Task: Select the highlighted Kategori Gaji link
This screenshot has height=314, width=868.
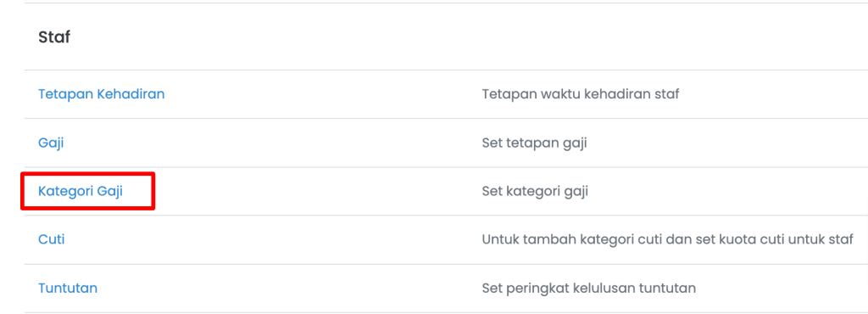Action: [x=81, y=192]
